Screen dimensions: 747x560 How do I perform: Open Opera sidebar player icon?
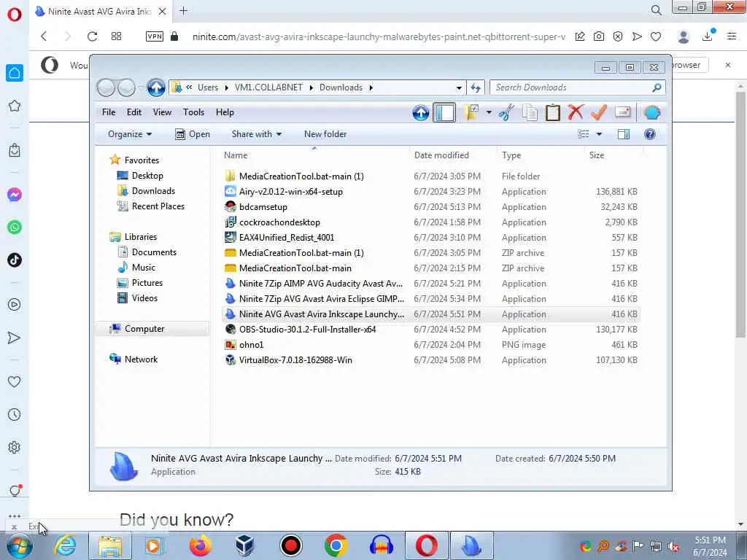tap(15, 305)
